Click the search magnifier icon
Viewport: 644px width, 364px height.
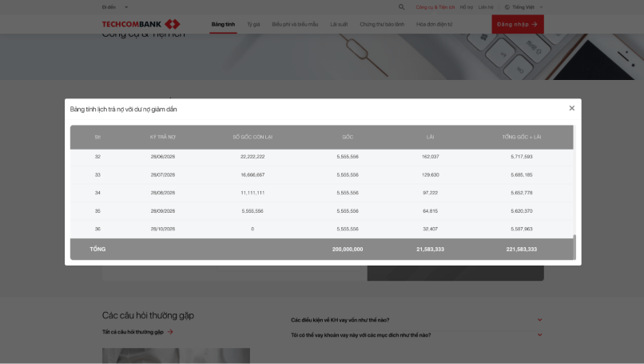pos(401,7)
